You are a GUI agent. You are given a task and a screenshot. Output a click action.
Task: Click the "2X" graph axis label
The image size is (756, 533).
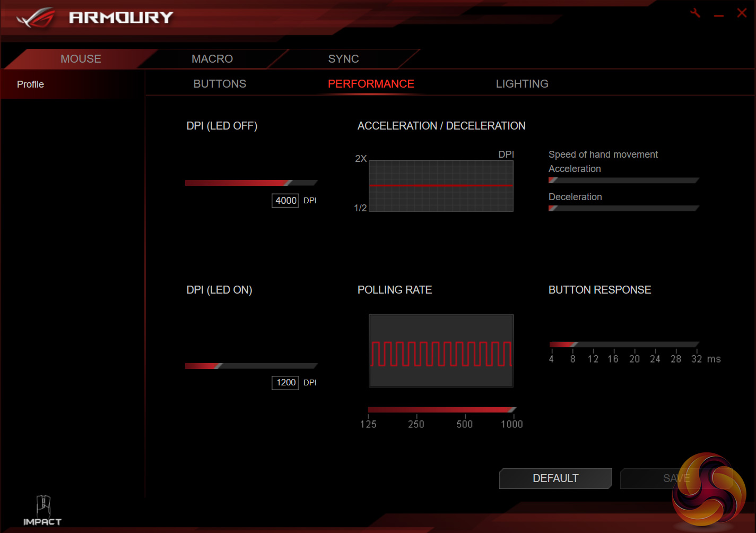tap(361, 159)
